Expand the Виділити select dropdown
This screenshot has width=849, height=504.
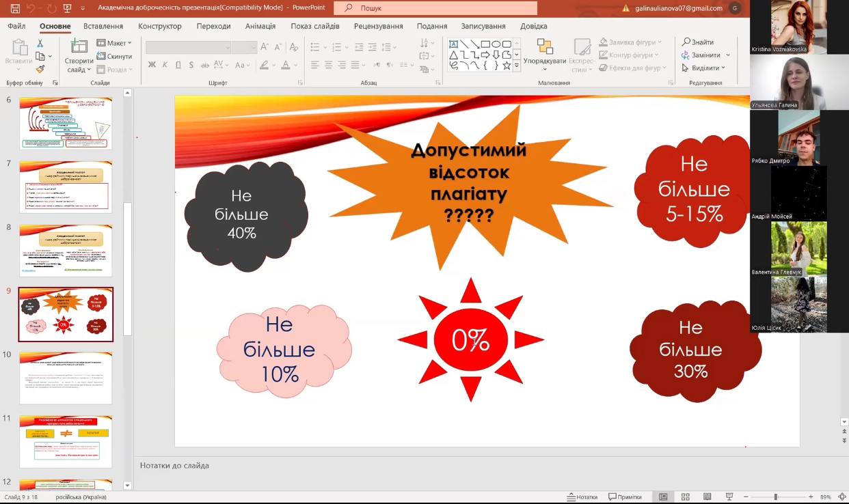704,68
